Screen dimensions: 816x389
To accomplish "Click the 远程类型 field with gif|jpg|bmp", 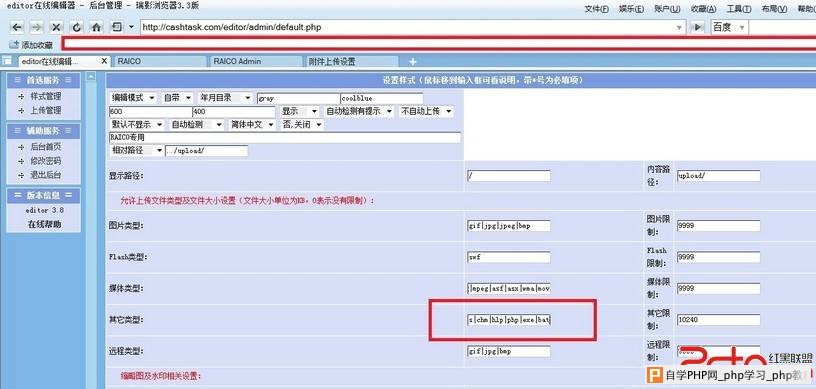I will coord(508,351).
